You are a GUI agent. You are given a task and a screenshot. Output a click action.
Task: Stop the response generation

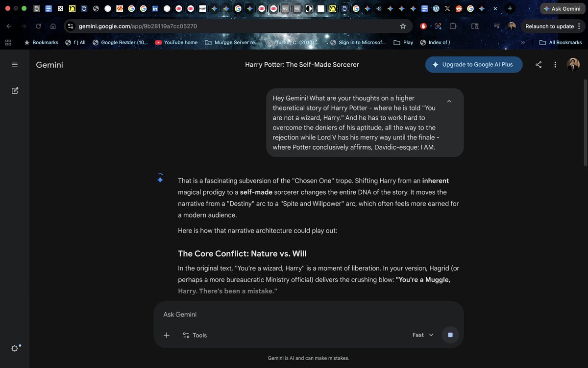click(x=450, y=335)
